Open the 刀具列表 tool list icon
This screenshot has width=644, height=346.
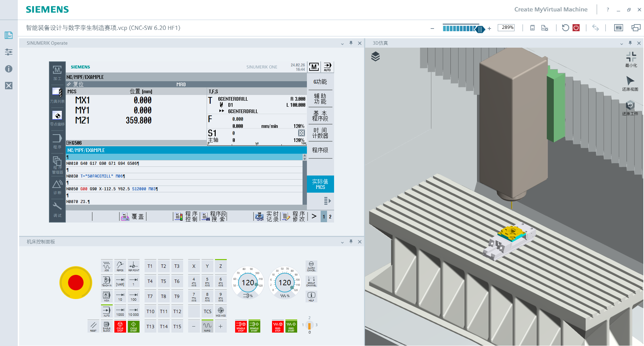pyautogui.click(x=57, y=95)
